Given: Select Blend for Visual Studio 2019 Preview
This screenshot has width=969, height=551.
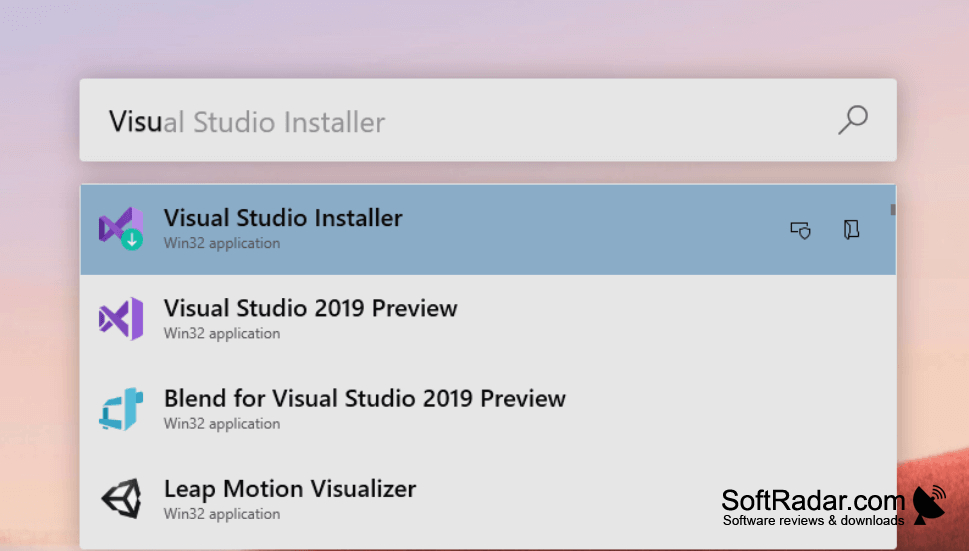Looking at the screenshot, I should [488, 410].
